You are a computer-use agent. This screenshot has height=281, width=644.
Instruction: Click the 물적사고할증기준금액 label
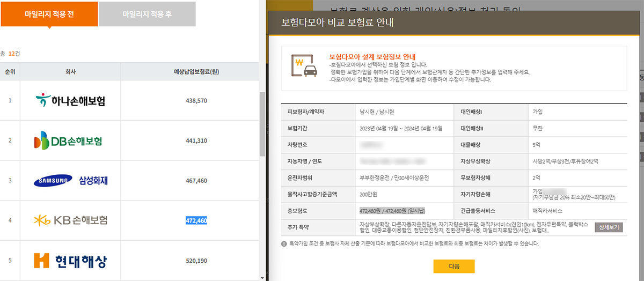[x=313, y=194]
